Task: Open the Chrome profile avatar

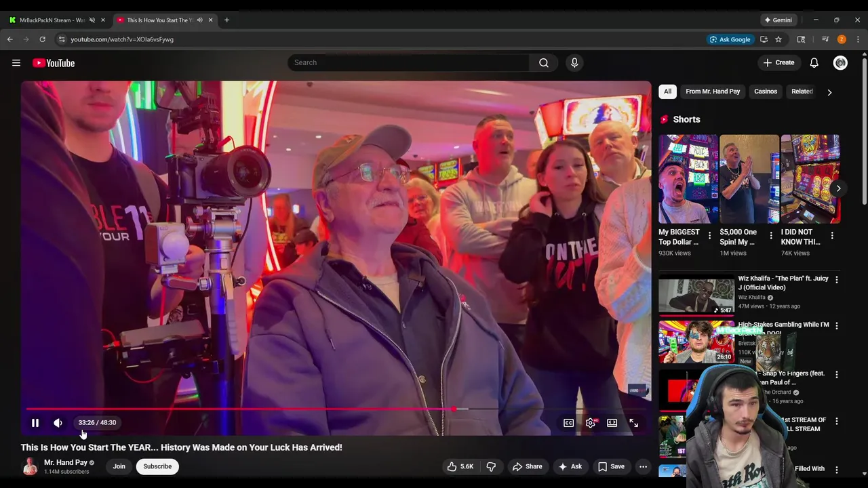Action: [842, 39]
